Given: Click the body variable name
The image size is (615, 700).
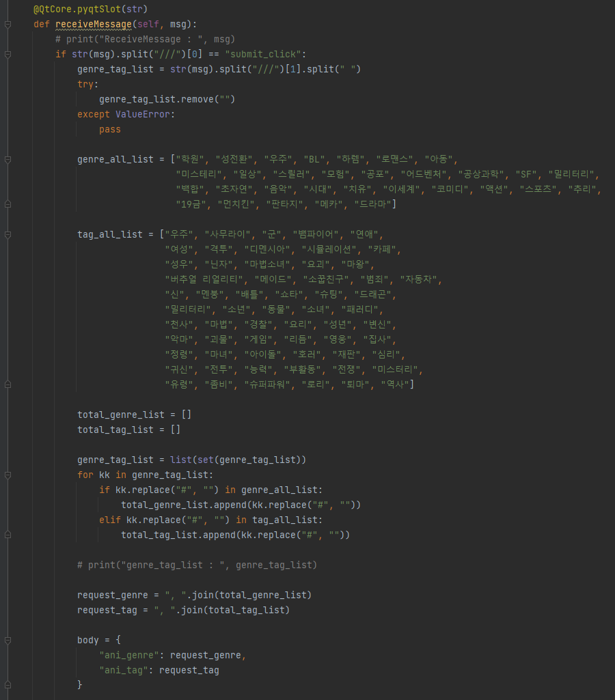Looking at the screenshot, I should pos(88,640).
